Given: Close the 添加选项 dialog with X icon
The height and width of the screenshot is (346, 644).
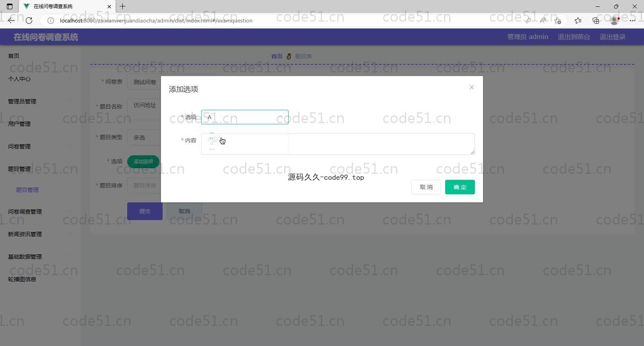Looking at the screenshot, I should pos(472,87).
